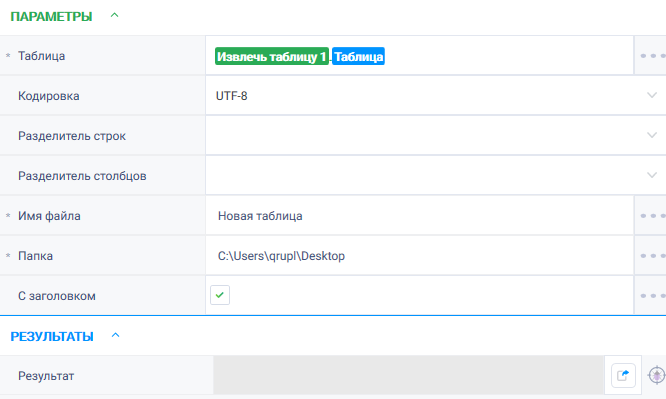666x399 pixels.
Task: Click the ellipsis icon beside Таблица field
Action: pos(652,56)
